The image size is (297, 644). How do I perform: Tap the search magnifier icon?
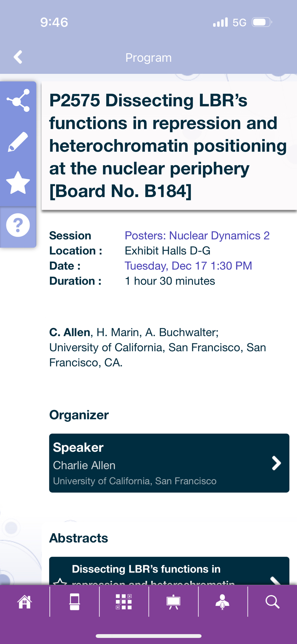[x=272, y=601]
